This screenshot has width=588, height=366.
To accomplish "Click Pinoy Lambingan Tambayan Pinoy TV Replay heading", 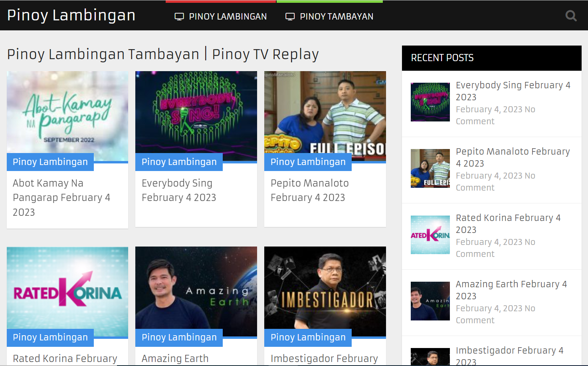I will point(163,54).
